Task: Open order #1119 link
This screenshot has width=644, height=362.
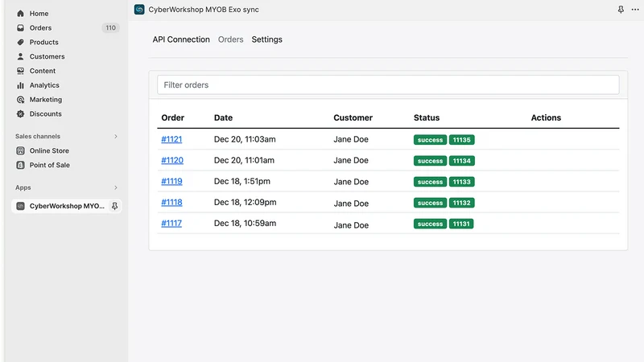Action: 171,181
